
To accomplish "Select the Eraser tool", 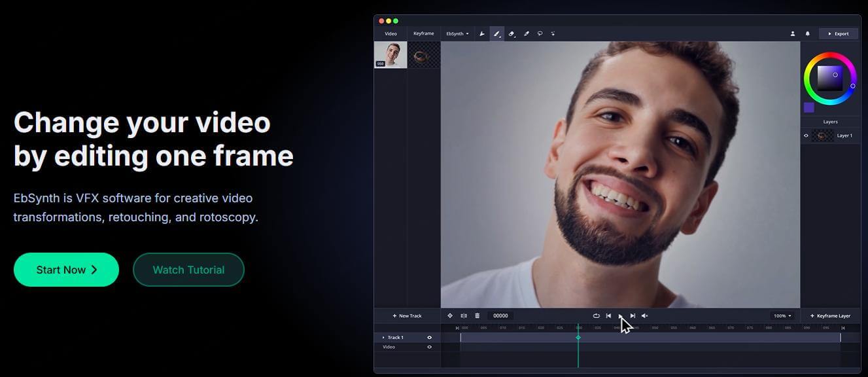I will click(x=512, y=33).
